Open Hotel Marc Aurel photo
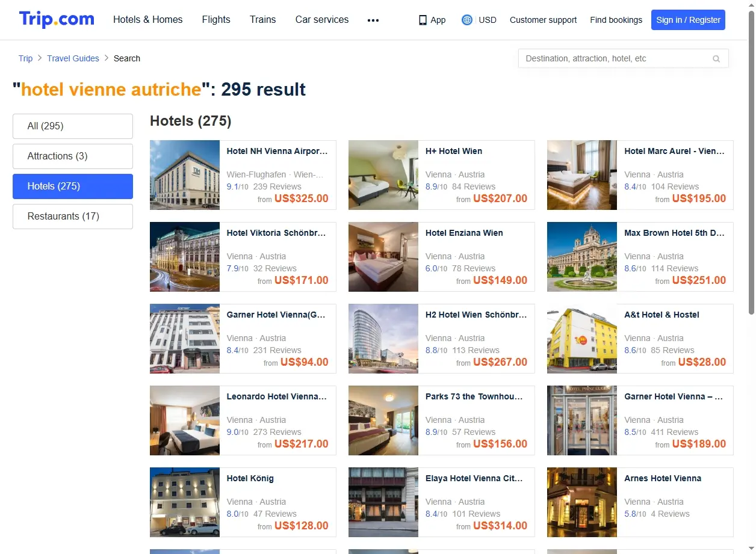This screenshot has height=554, width=756. [582, 175]
